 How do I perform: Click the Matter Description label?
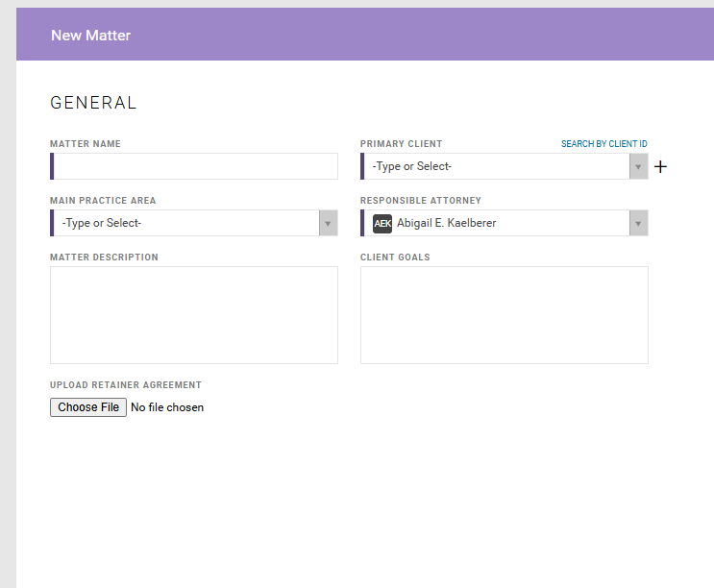tap(105, 257)
